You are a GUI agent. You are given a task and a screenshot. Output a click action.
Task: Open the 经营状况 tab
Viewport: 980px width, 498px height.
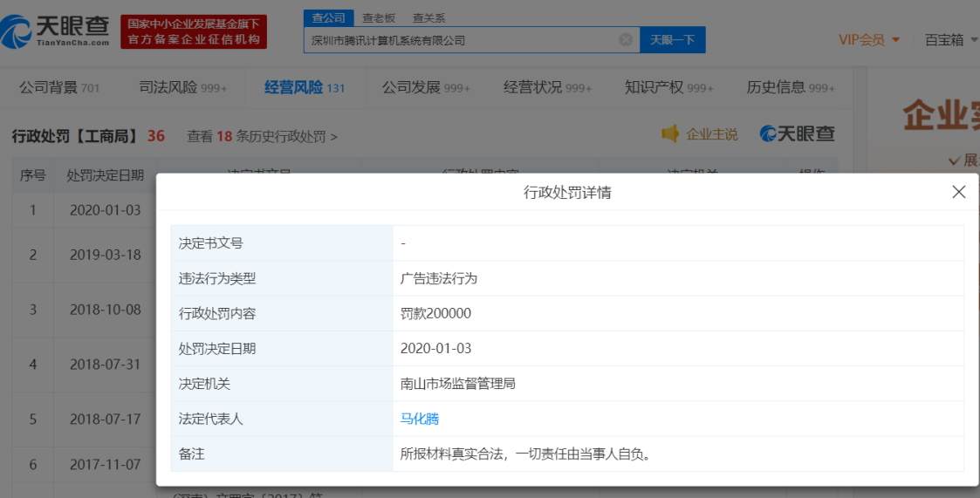pos(547,87)
